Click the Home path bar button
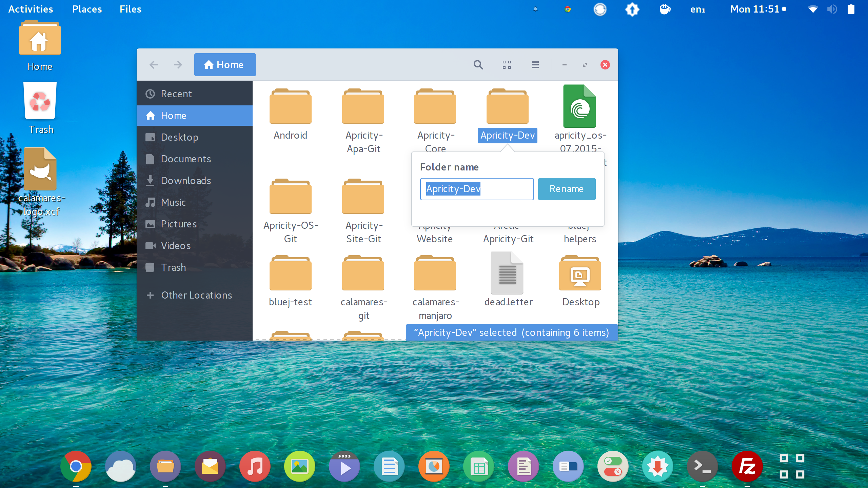 pos(225,65)
